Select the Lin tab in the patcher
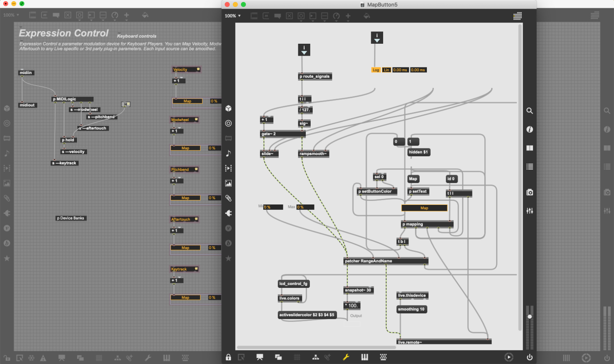Screen dimensions: 614x364 [386, 70]
